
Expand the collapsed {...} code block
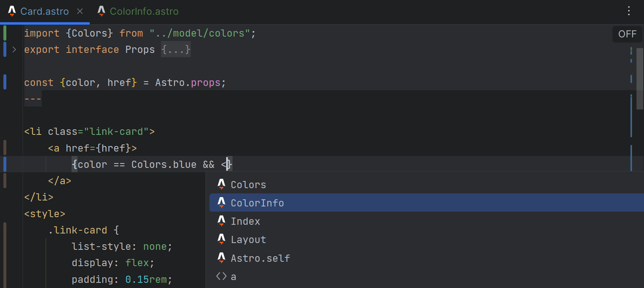tap(176, 50)
